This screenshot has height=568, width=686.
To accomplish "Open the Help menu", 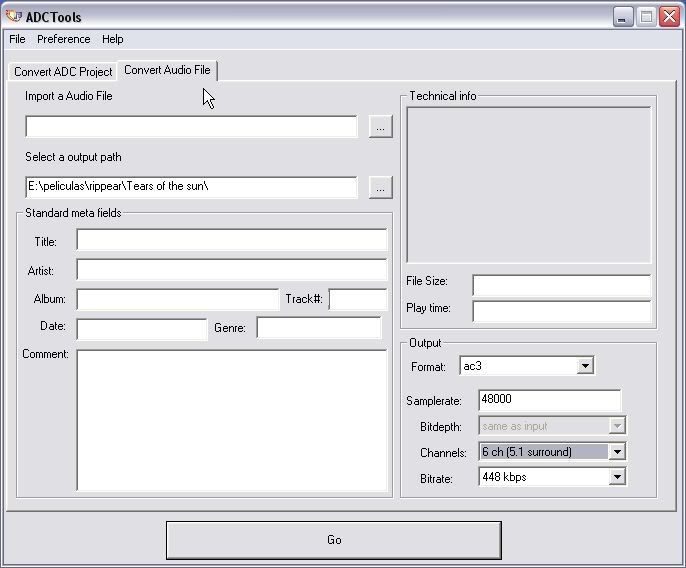I will [113, 39].
